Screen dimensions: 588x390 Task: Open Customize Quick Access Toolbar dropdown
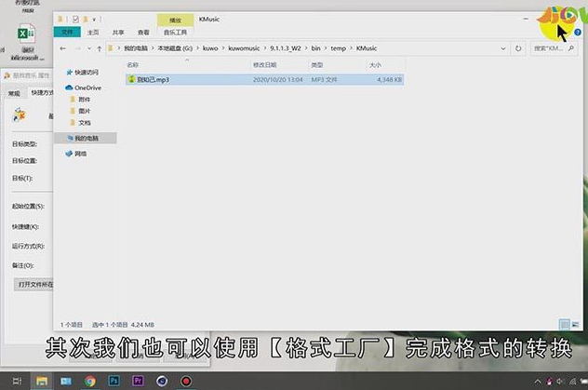pyautogui.click(x=94, y=20)
